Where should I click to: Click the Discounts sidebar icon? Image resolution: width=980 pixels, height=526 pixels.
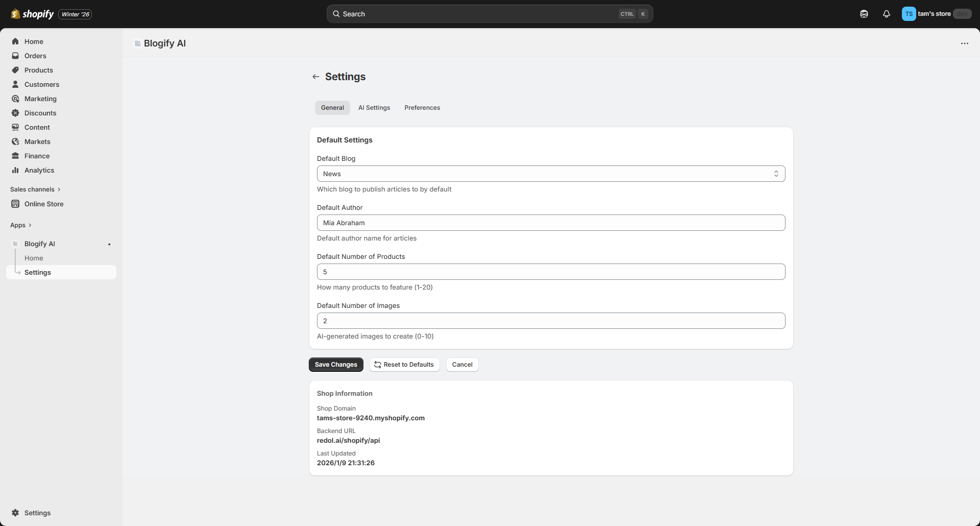click(x=16, y=113)
